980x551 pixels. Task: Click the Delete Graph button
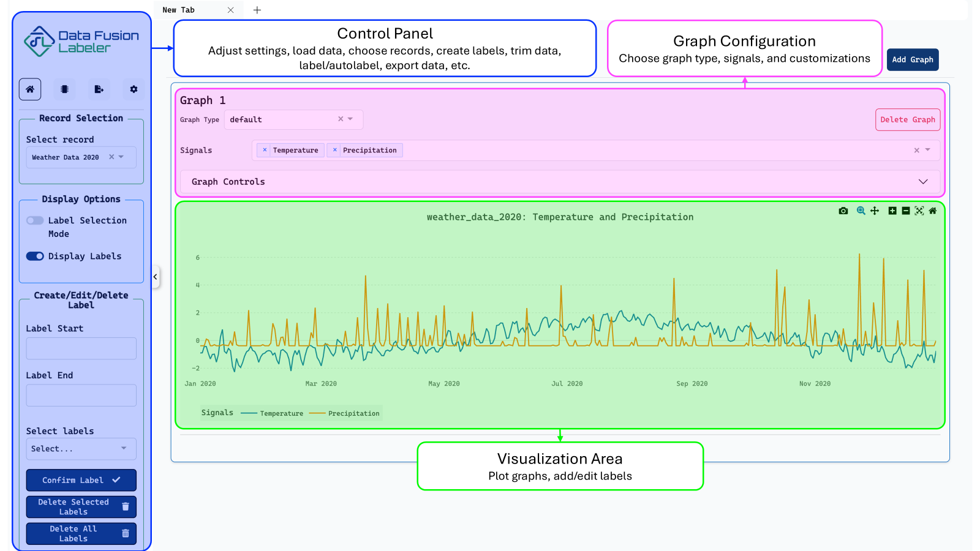(x=907, y=120)
